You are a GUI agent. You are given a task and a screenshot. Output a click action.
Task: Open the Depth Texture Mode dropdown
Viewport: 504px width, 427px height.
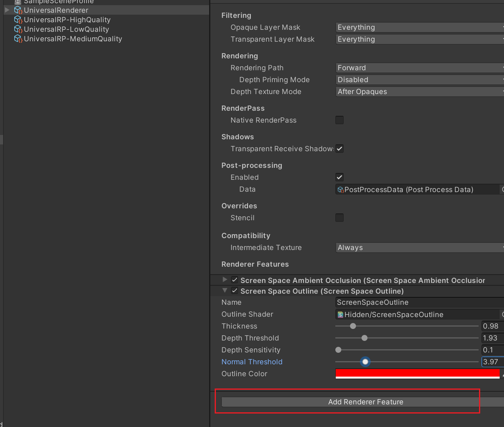click(x=419, y=92)
